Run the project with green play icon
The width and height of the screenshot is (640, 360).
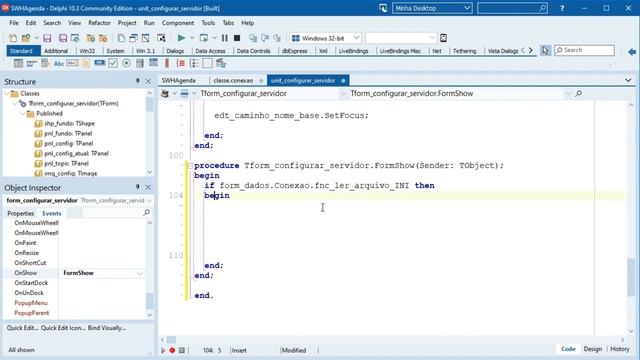click(181, 38)
